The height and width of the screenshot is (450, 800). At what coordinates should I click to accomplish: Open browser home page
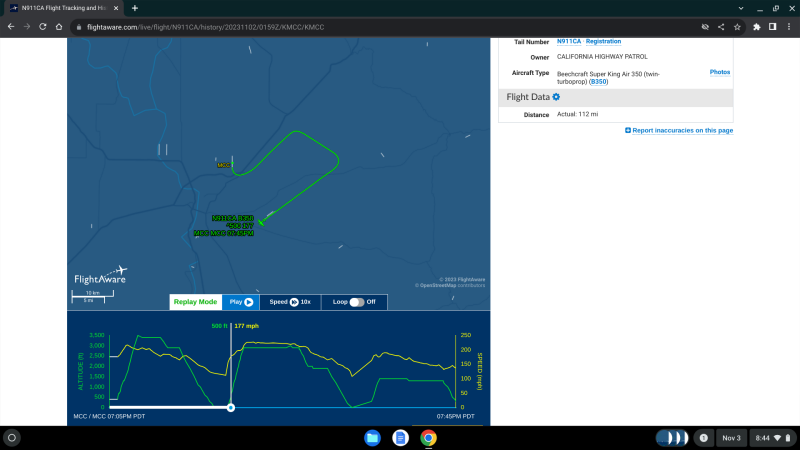pyautogui.click(x=59, y=27)
